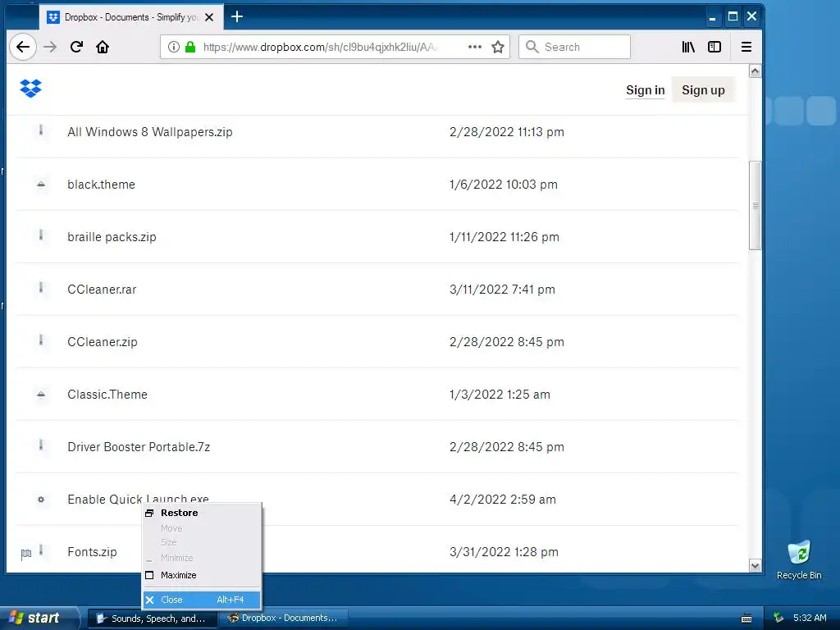This screenshot has width=840, height=630.
Task: Open the CCleaner.zip file entry
Action: [103, 342]
